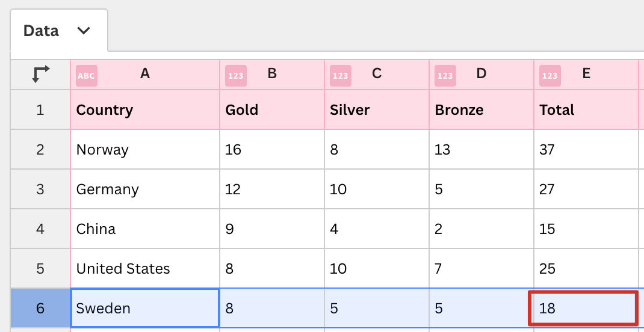Click the United States cell
The height and width of the screenshot is (332, 644).
tap(145, 268)
